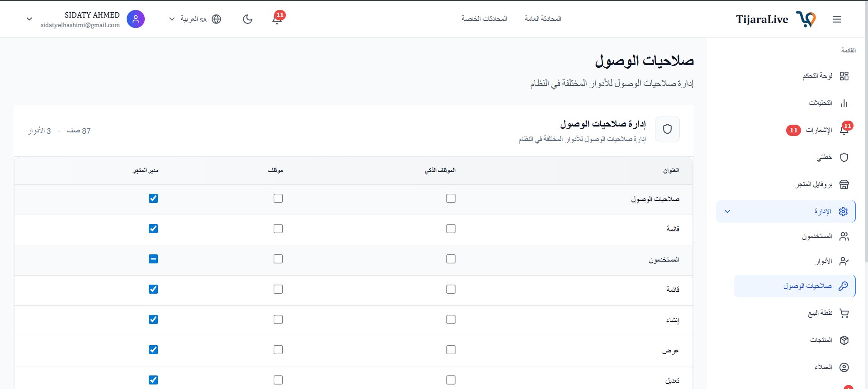
Task: Select the نقطة البيع cart icon
Action: click(844, 313)
